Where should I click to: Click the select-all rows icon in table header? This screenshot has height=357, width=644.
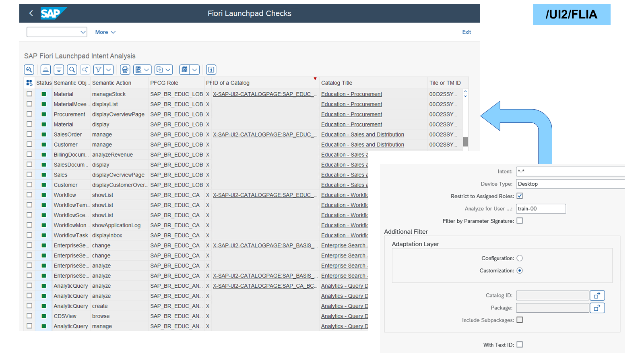(x=29, y=83)
